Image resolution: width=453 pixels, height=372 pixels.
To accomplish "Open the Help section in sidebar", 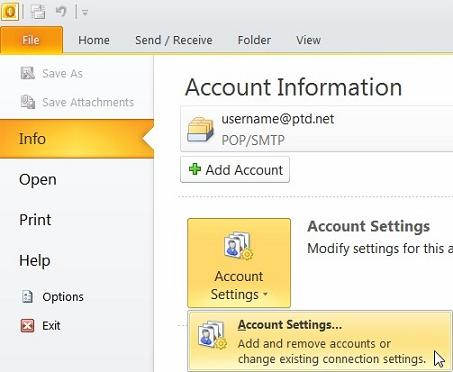I will pos(35,260).
